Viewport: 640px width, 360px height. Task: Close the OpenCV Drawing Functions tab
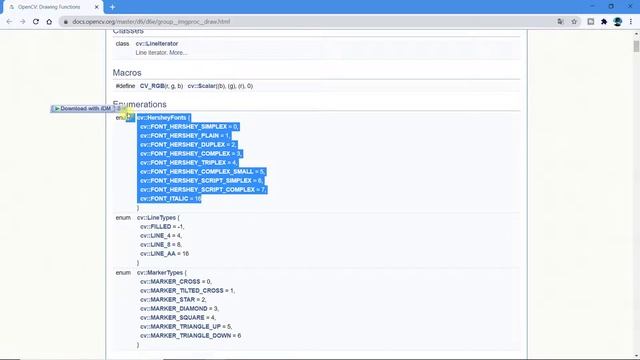pyautogui.click(x=97, y=7)
